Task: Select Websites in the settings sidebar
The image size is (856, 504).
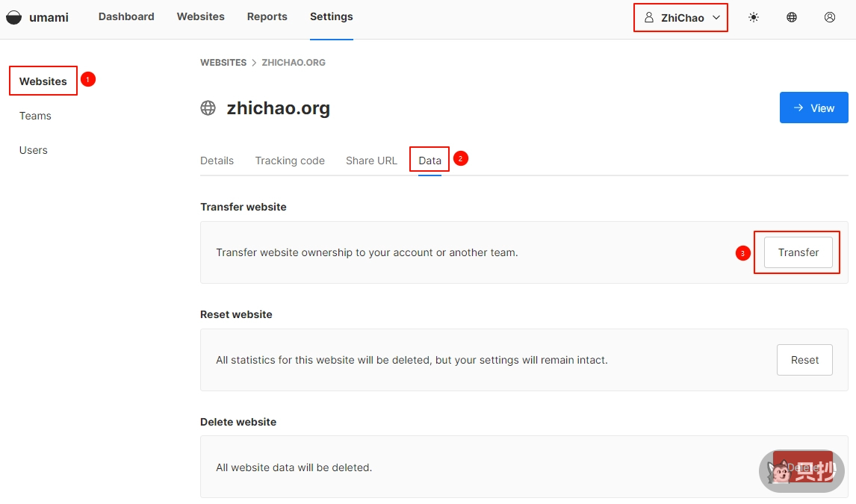Action: pos(43,81)
